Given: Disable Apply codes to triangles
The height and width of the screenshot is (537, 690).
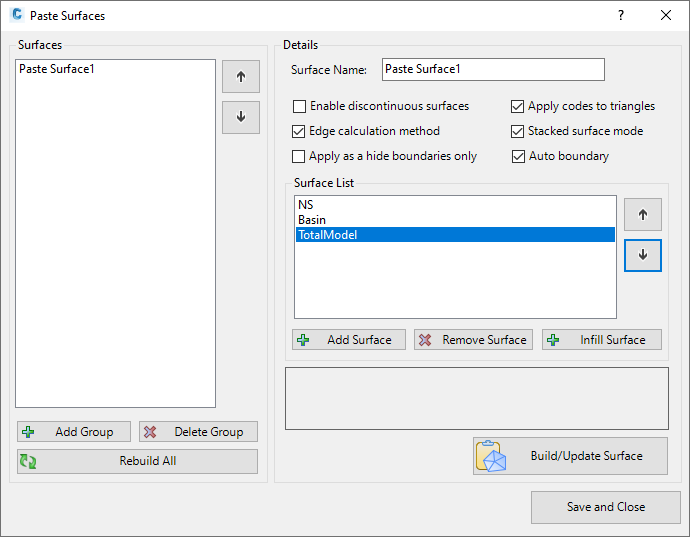Looking at the screenshot, I should (x=518, y=106).
